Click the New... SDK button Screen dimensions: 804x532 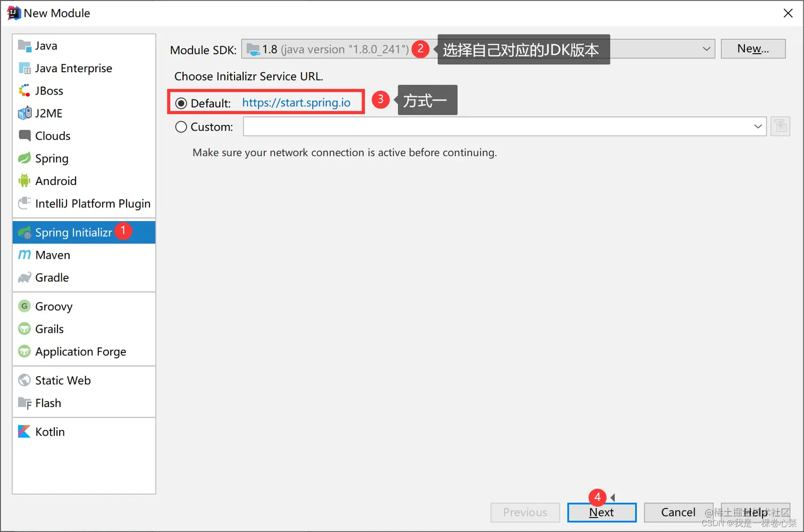tap(753, 49)
